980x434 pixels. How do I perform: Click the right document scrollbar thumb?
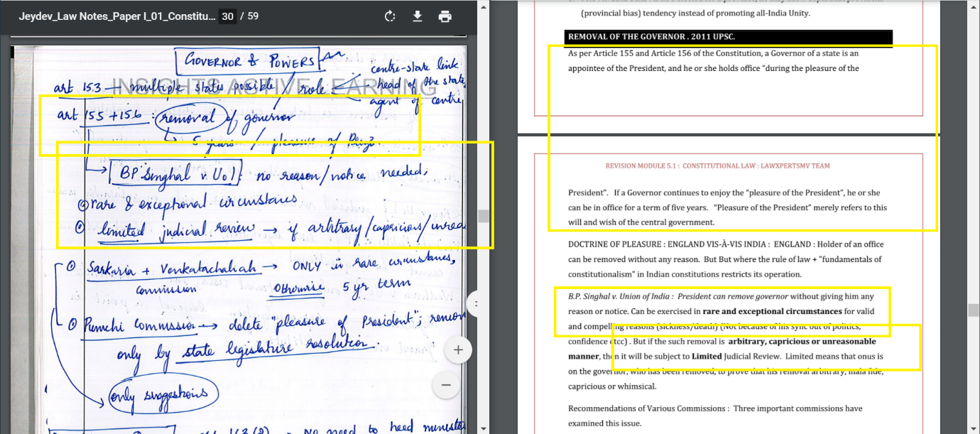(974, 310)
